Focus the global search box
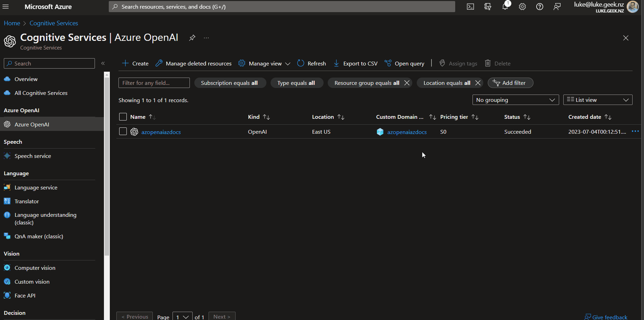The width and height of the screenshot is (644, 320). 282,7
